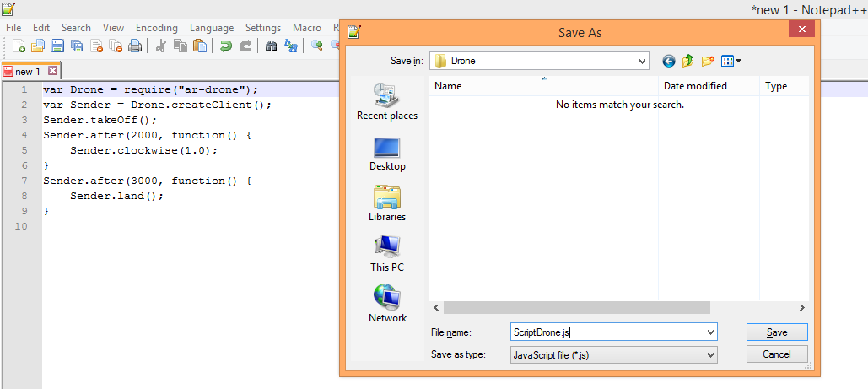Open the Encoding menu
The image size is (868, 389).
(157, 28)
